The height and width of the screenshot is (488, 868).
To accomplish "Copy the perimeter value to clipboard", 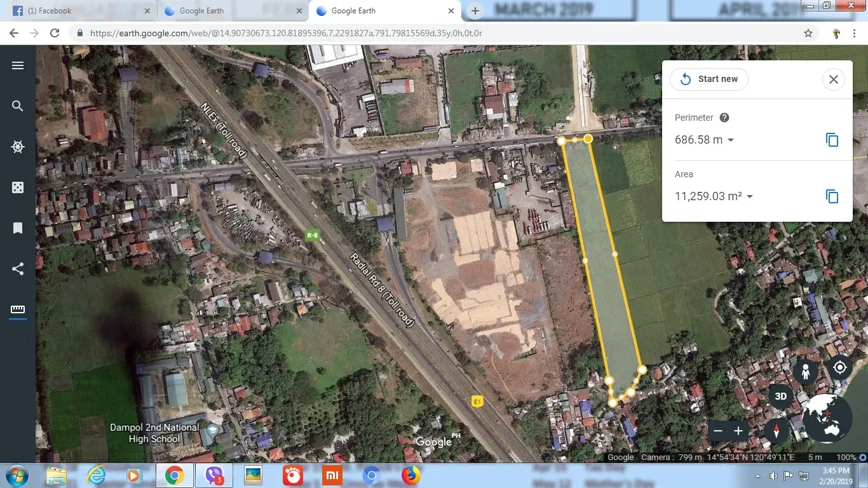I will tap(832, 140).
